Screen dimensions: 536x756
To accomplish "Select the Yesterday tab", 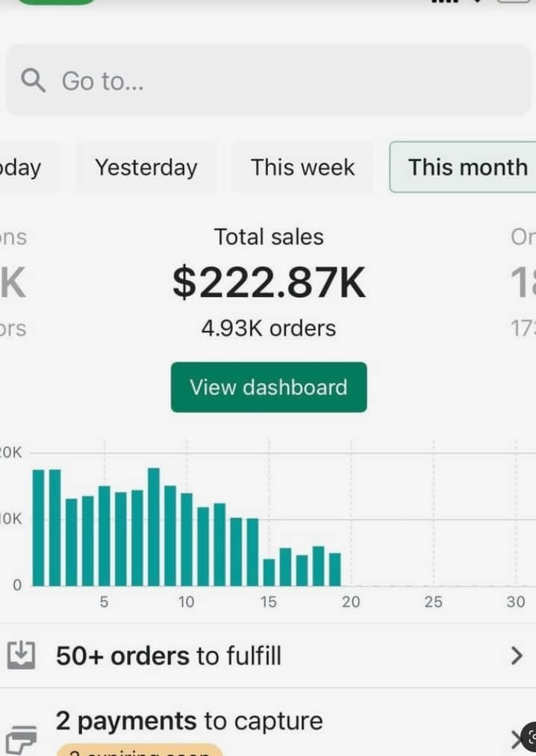I will point(146,167).
